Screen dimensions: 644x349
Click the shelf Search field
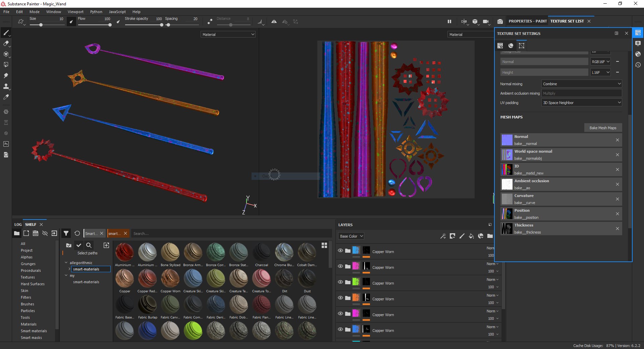(231, 234)
